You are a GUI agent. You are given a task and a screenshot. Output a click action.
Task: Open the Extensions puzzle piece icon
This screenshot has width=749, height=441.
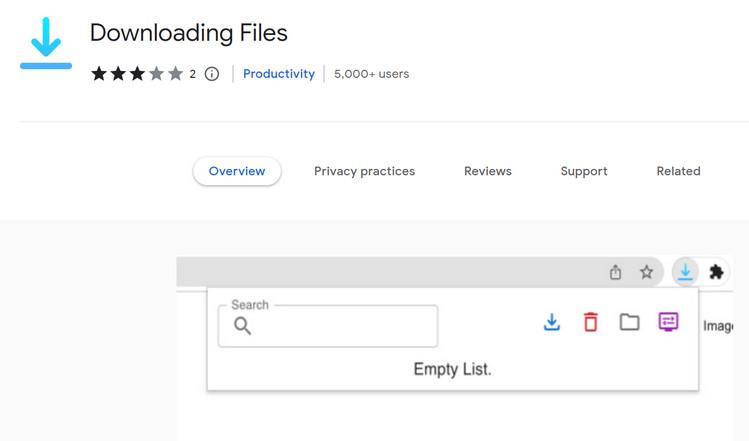(x=716, y=272)
